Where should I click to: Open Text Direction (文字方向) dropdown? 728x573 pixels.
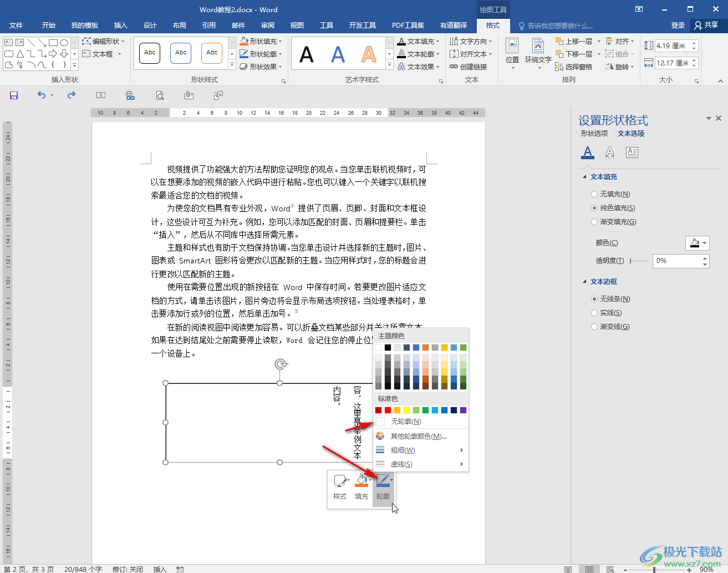coord(471,41)
